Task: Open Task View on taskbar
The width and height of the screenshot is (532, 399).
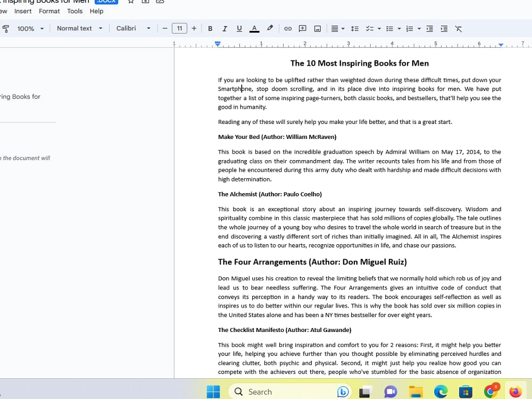Action: (x=365, y=392)
